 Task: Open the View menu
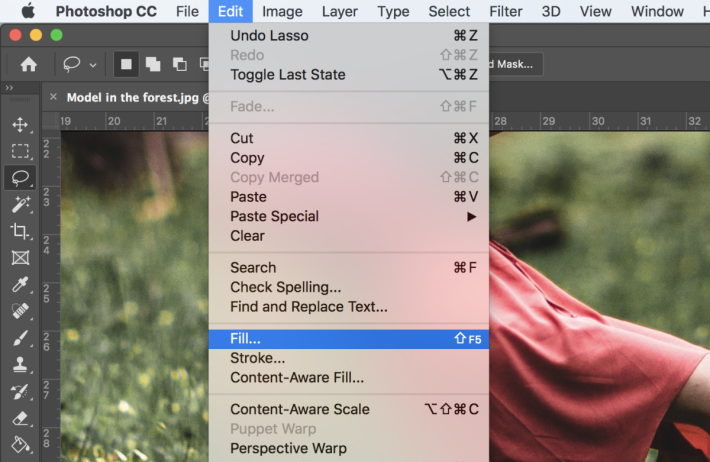pyautogui.click(x=595, y=11)
